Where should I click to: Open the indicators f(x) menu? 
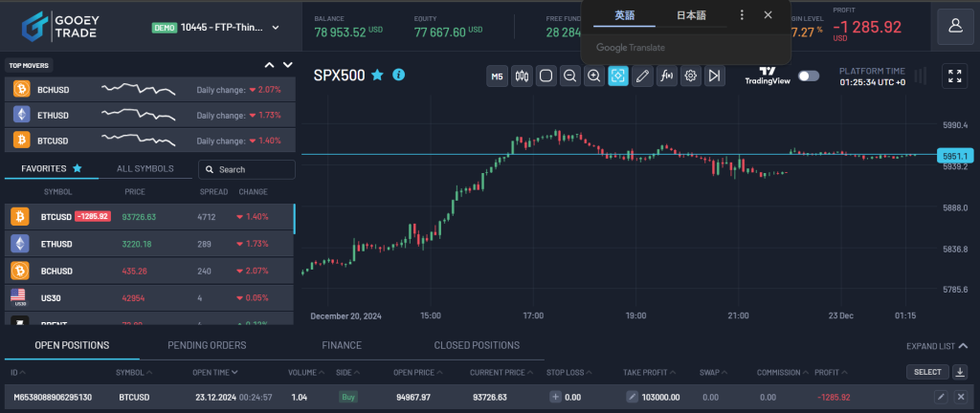666,76
